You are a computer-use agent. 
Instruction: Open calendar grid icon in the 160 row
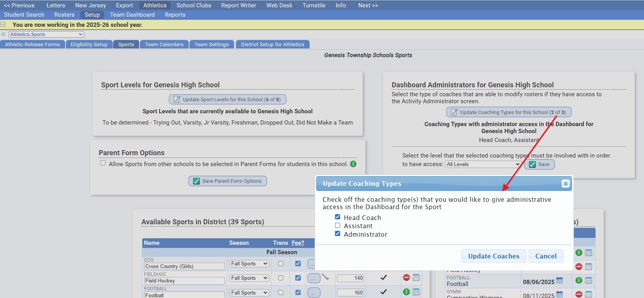[x=416, y=292]
